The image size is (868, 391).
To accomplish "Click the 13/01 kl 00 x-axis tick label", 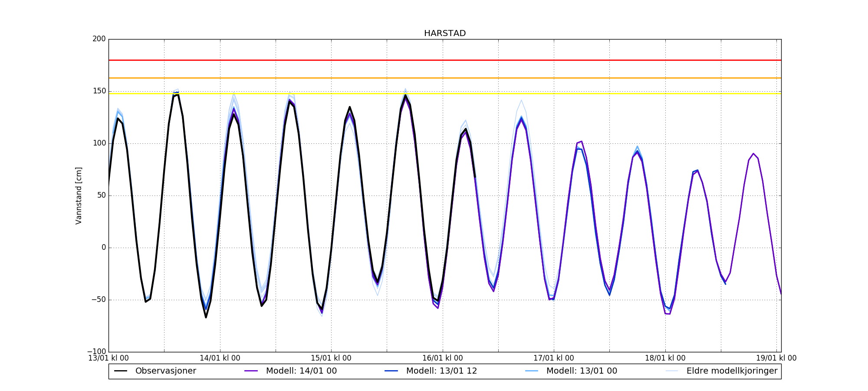I will click(108, 358).
